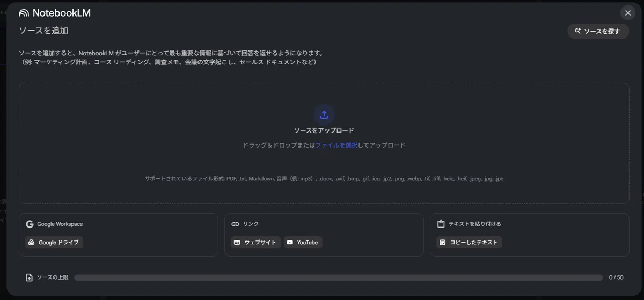
Task: Click the Google ドライブ button
Action: [x=54, y=243]
